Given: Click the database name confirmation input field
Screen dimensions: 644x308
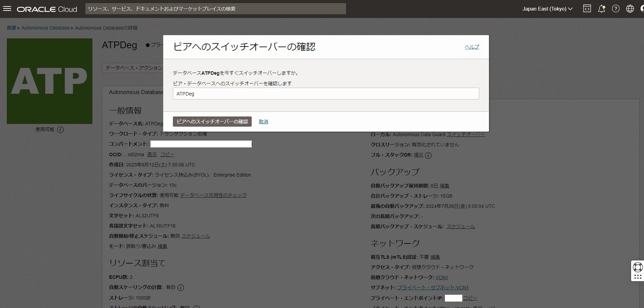Looking at the screenshot, I should pyautogui.click(x=326, y=94).
